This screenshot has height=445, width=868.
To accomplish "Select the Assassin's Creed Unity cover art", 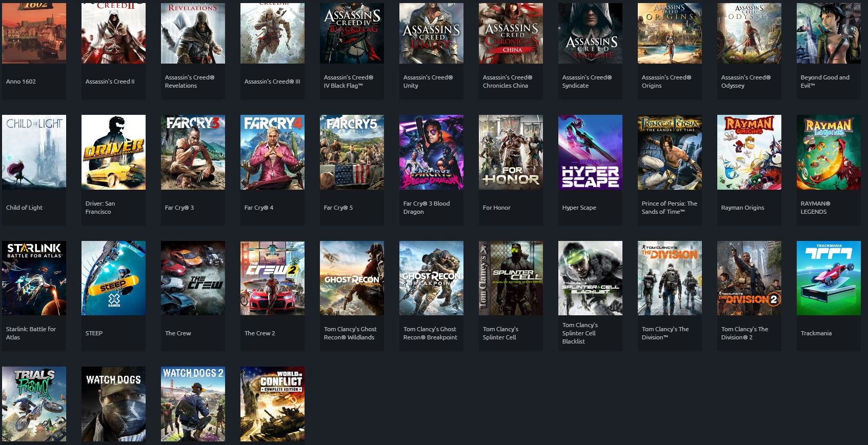I will tap(431, 33).
